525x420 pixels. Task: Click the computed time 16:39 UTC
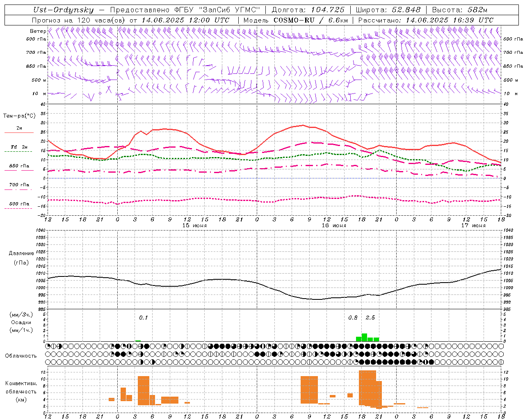(x=473, y=20)
